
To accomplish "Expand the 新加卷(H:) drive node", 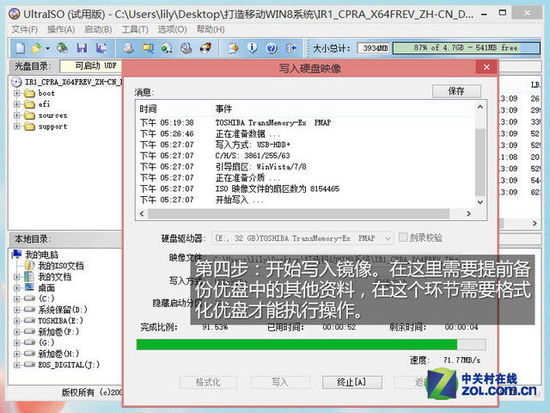I will [16, 354].
